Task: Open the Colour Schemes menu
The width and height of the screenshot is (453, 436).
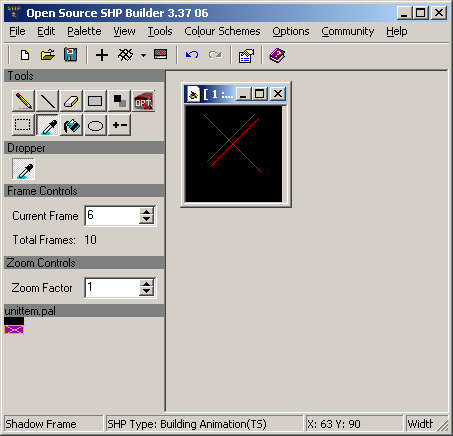Action: pos(222,31)
